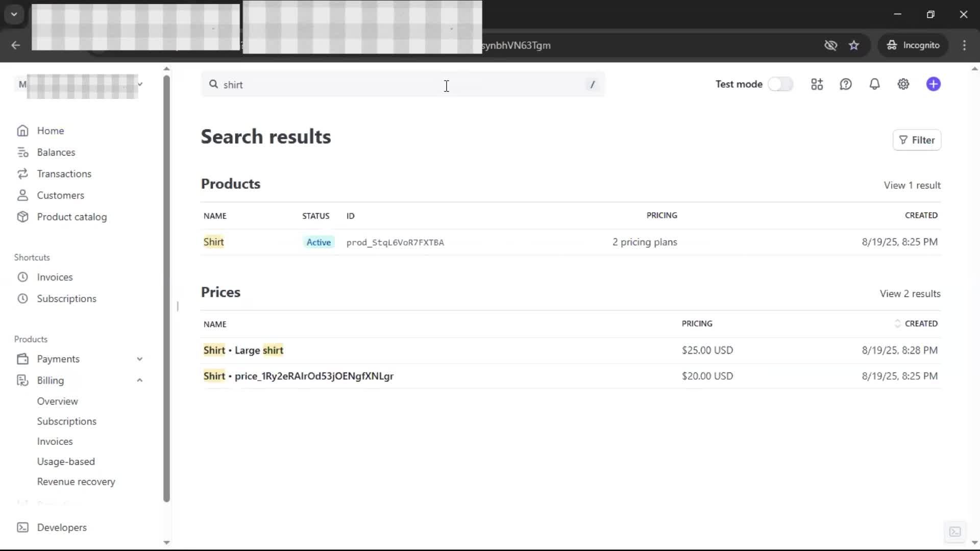Open Subscriptions shortcut
Viewport: 980px width, 551px height.
(66, 298)
